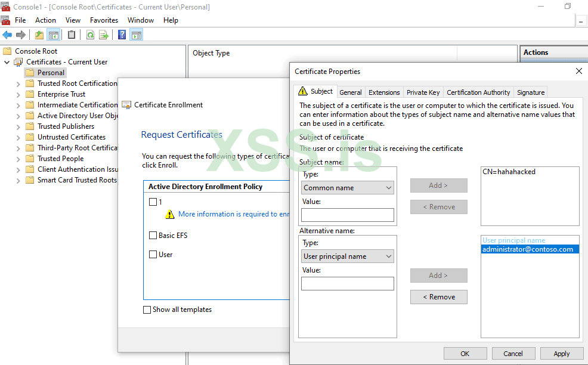Screen dimensions: 588x365
Task: Collapse the Certificates - Current User tree node
Action: coord(7,61)
